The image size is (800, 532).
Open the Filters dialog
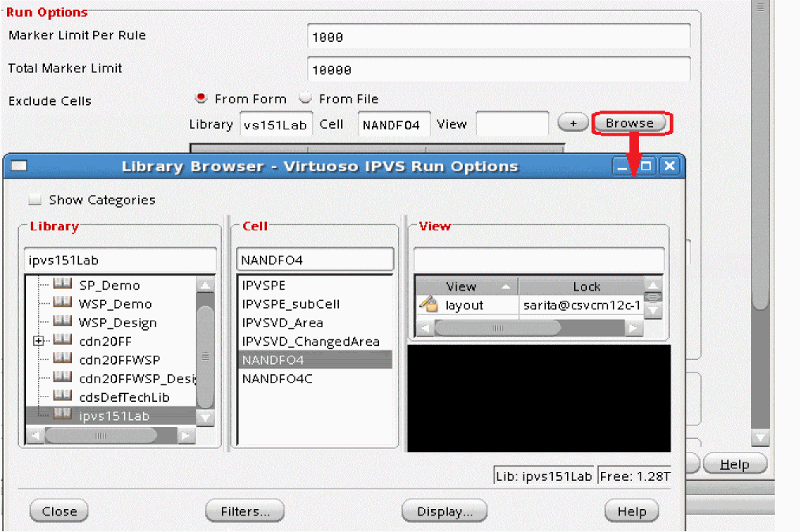(245, 511)
